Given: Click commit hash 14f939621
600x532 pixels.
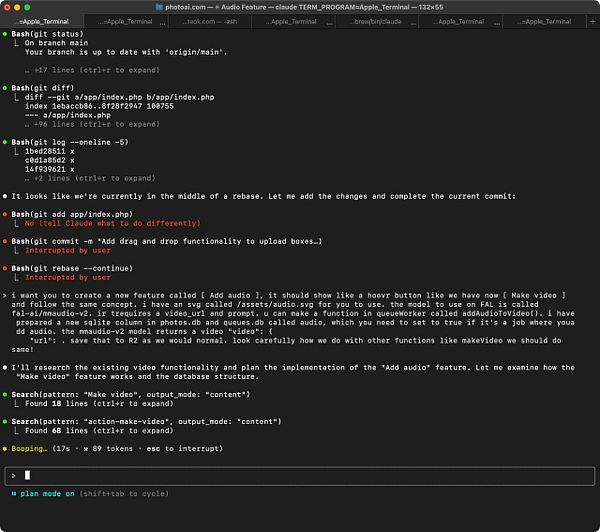Looking at the screenshot, I should pos(45,169).
